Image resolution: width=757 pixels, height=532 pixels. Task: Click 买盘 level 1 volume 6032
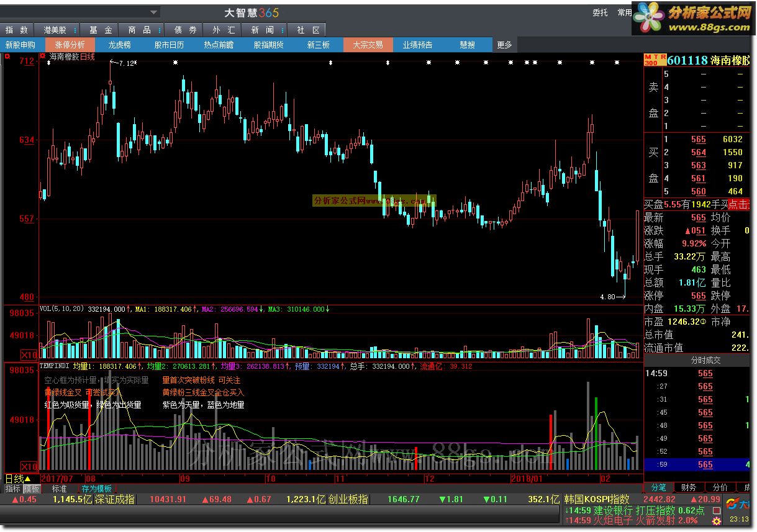tap(733, 140)
